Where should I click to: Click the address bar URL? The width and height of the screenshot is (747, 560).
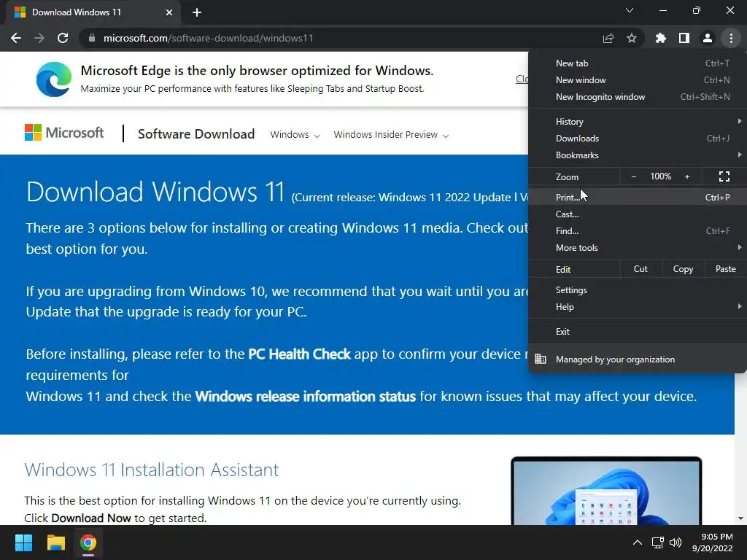click(208, 38)
